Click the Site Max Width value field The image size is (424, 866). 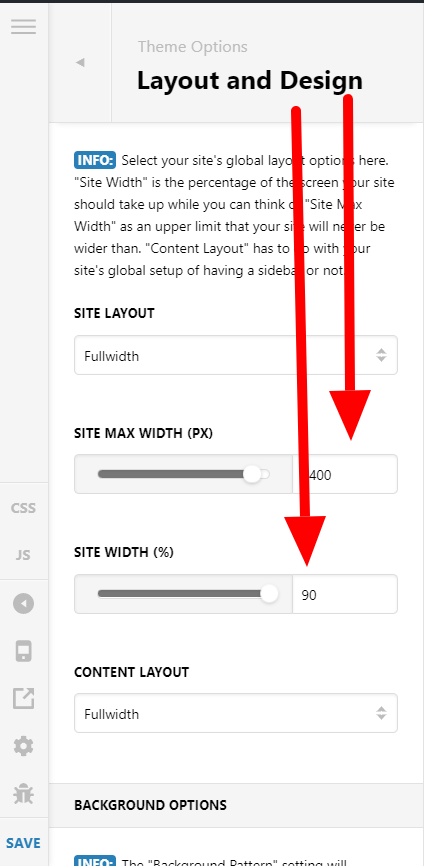(x=345, y=474)
